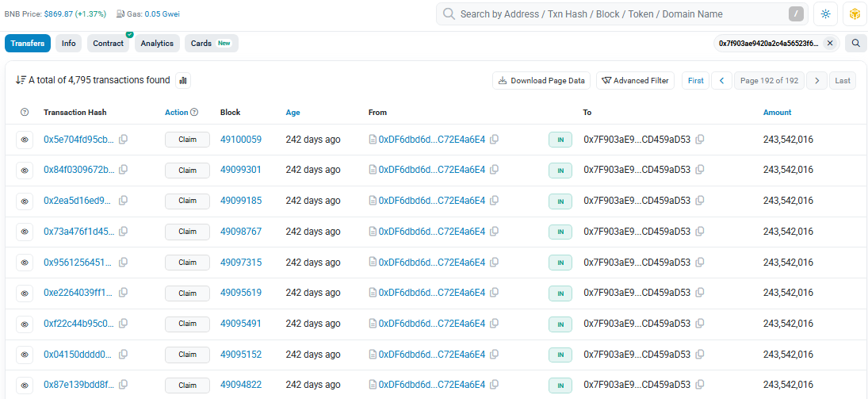Copy transaction hash 0x2ea5d16ed9
This screenshot has width=868, height=399.
point(124,201)
